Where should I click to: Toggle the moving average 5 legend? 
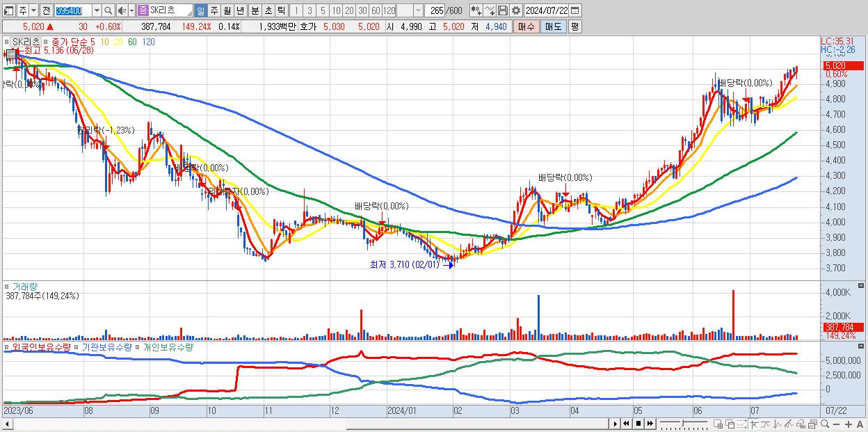pos(92,42)
